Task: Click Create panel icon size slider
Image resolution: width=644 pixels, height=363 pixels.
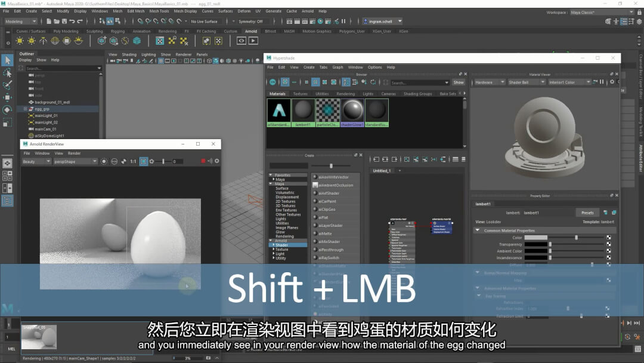Action: [x=332, y=165]
